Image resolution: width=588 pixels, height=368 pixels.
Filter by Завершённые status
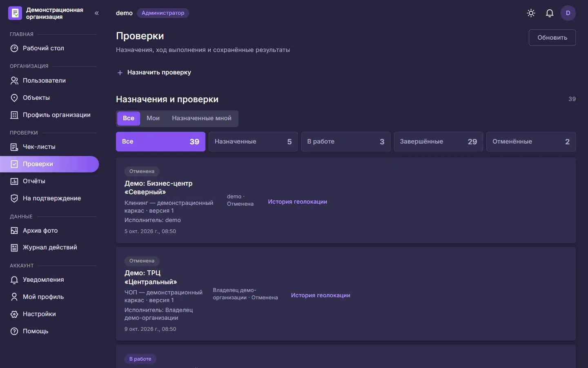coord(439,141)
